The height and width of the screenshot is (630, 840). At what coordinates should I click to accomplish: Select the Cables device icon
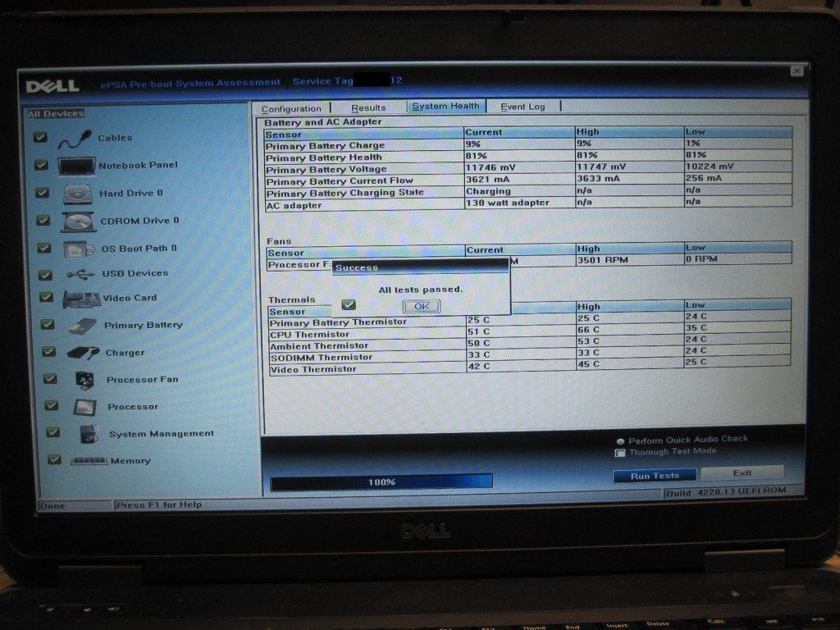pos(75,139)
